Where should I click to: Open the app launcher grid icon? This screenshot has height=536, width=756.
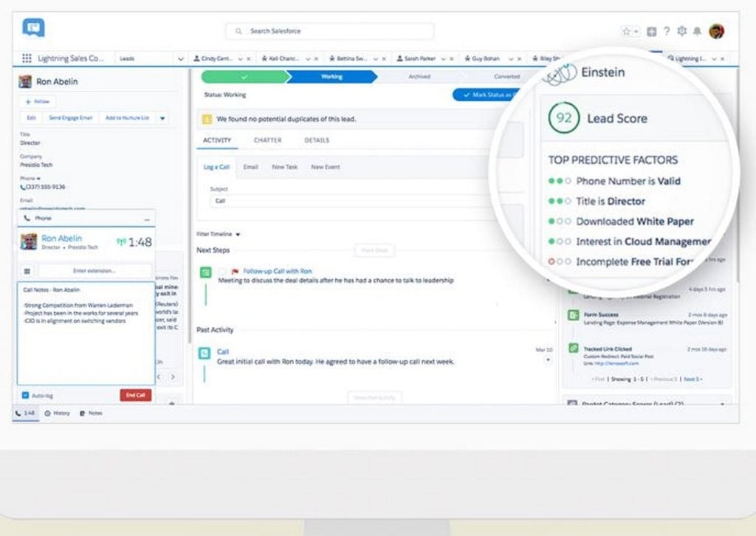[x=27, y=58]
